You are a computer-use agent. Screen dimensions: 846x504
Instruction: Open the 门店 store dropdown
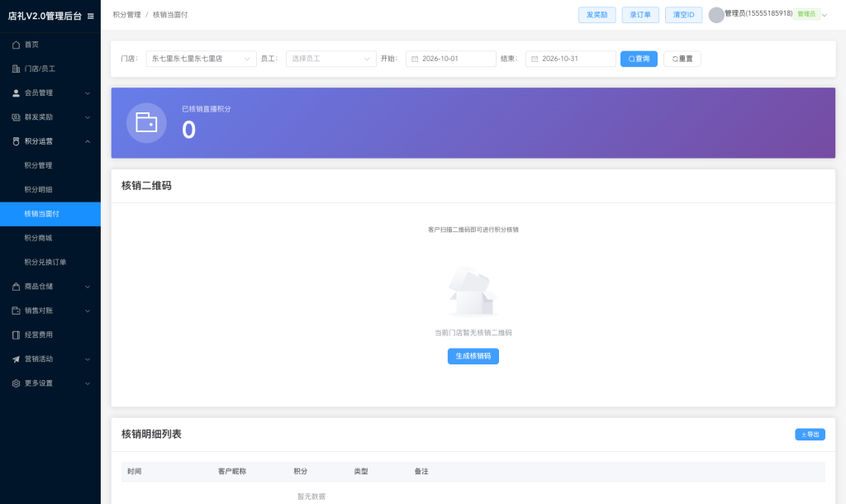pyautogui.click(x=202, y=59)
